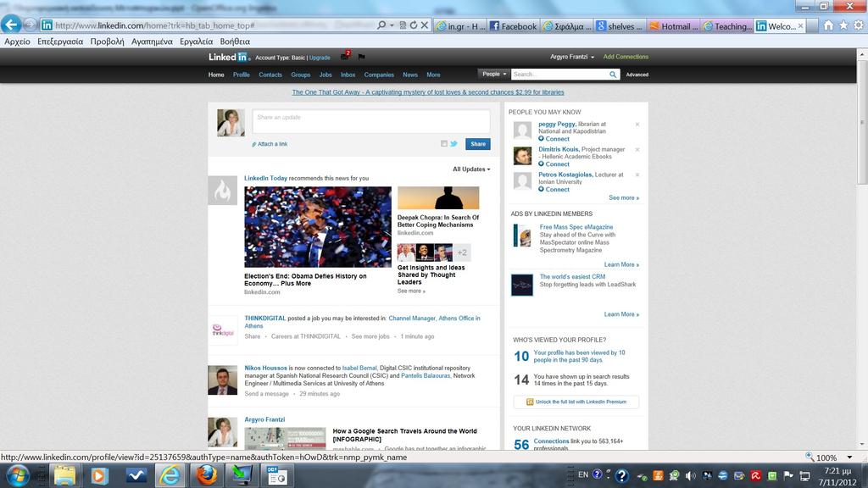
Task: Open the Inbox nav item
Action: (x=348, y=75)
